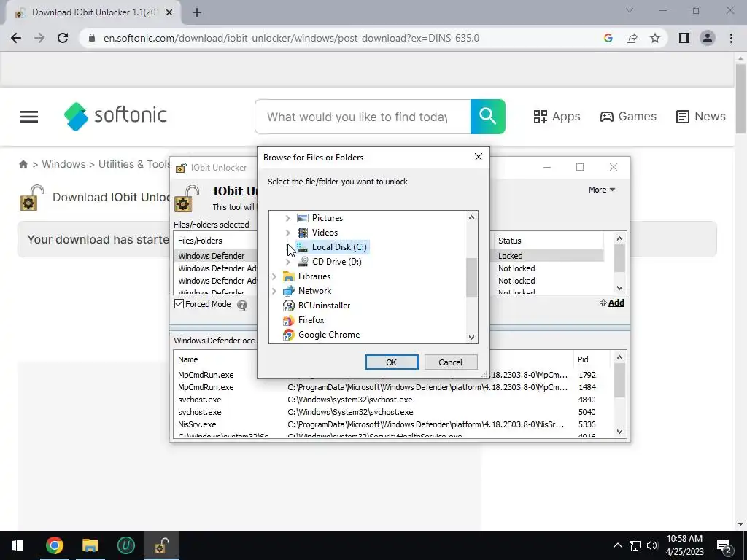747x560 pixels.
Task: Expand the Videos tree node
Action: [x=287, y=233]
